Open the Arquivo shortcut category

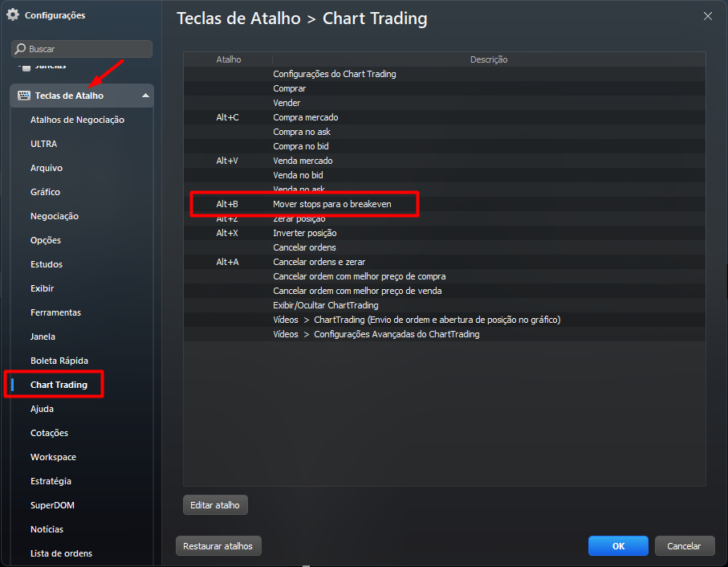(x=47, y=168)
